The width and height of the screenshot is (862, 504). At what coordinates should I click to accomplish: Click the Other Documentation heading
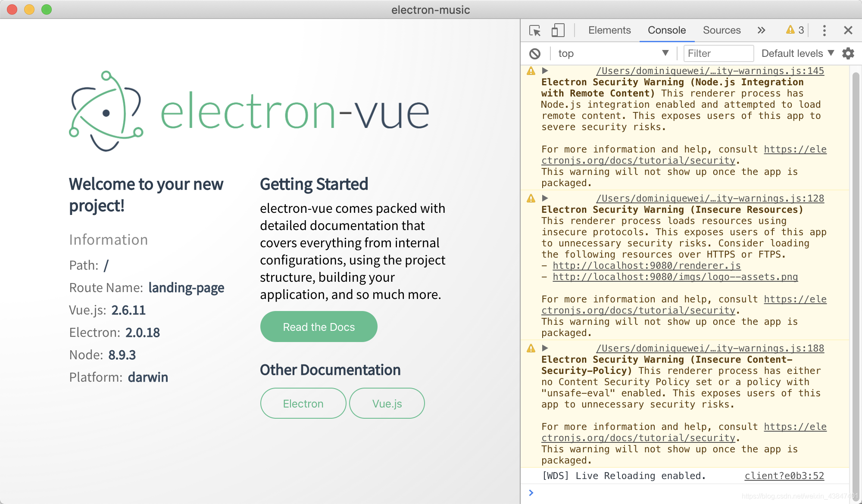click(x=330, y=370)
